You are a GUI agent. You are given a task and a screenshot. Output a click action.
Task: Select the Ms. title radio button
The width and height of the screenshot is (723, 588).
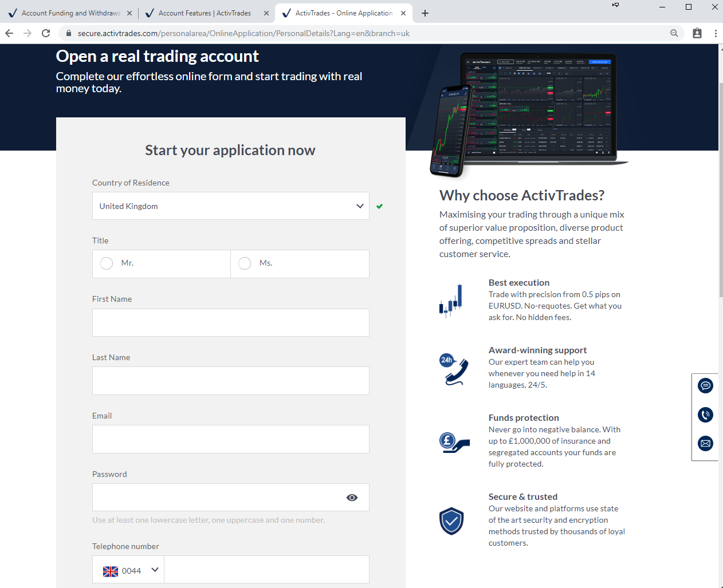[245, 263]
